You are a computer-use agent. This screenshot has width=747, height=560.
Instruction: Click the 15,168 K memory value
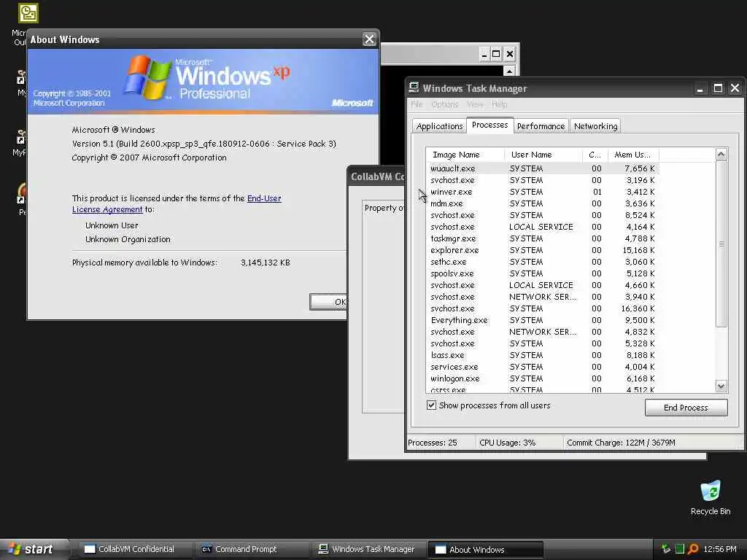coord(639,250)
